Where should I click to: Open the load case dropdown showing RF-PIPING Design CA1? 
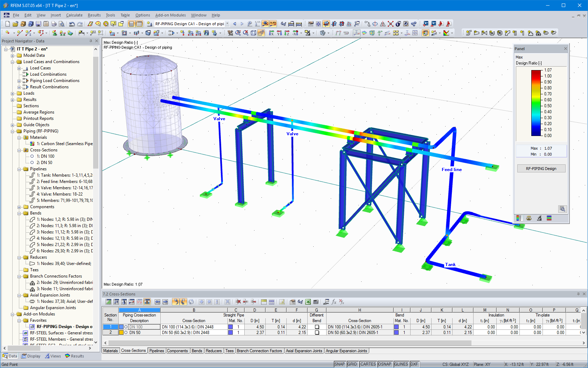pyautogui.click(x=226, y=24)
